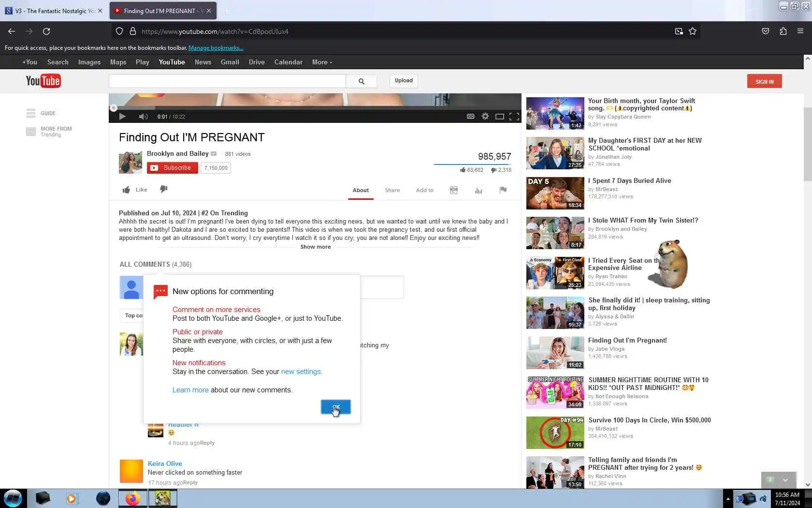Enter fullscreen video mode
Viewport: 812px width, 508px height.
(x=514, y=117)
